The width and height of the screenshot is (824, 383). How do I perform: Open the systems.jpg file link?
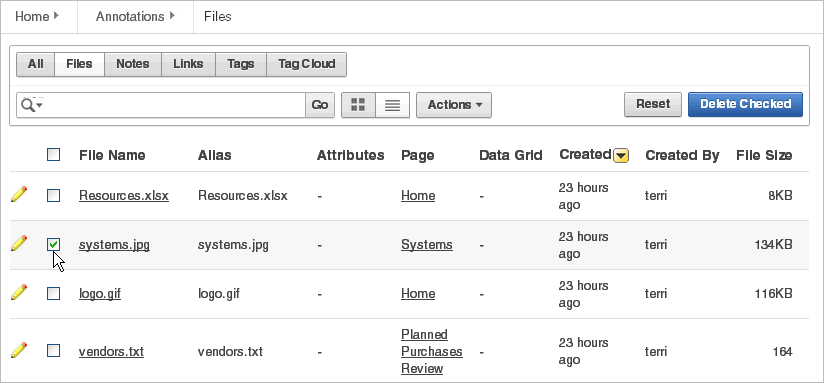tap(114, 245)
